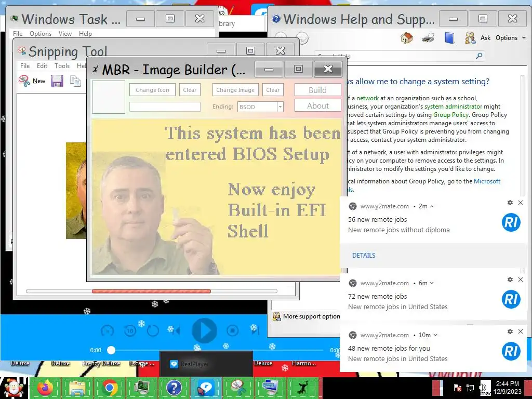532x399 pixels.
Task: Click the Play button in media player
Action: pyautogui.click(x=204, y=330)
